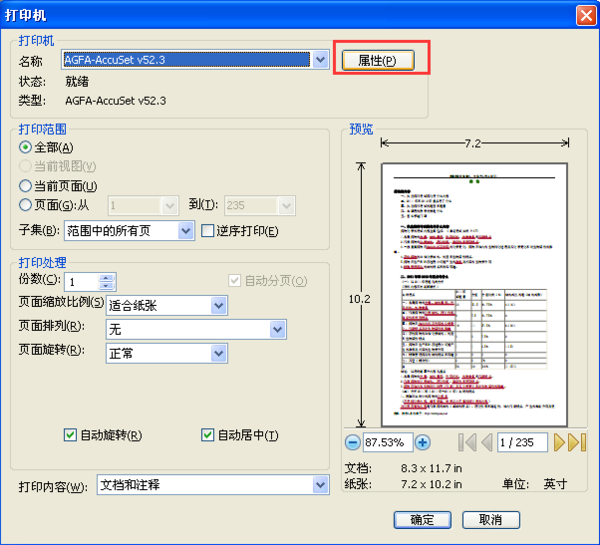Zoom in preview with plus icon
The image size is (600, 545).
click(422, 442)
